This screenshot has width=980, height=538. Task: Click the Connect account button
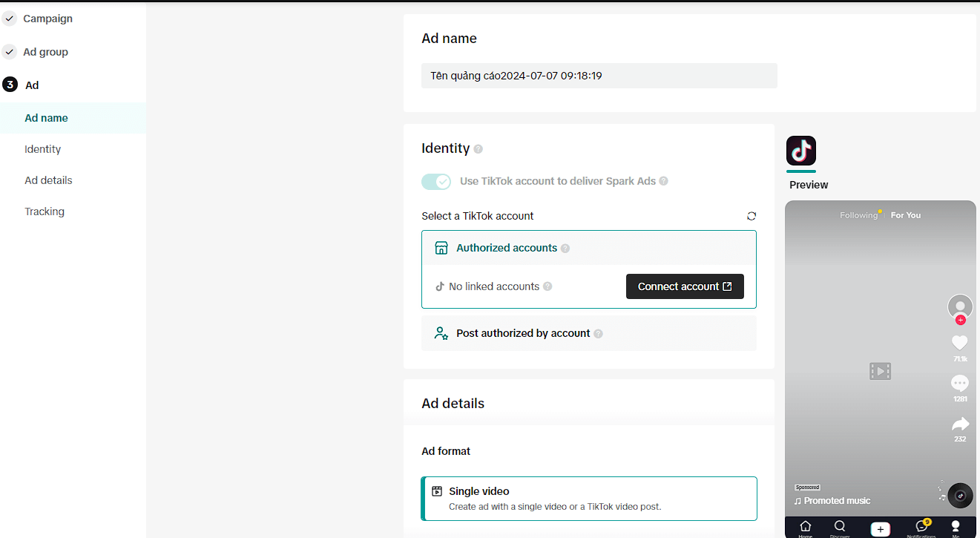click(684, 286)
